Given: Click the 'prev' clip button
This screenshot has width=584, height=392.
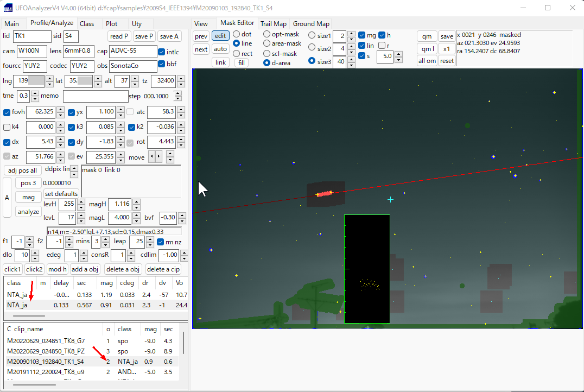Looking at the screenshot, I should [x=201, y=36].
